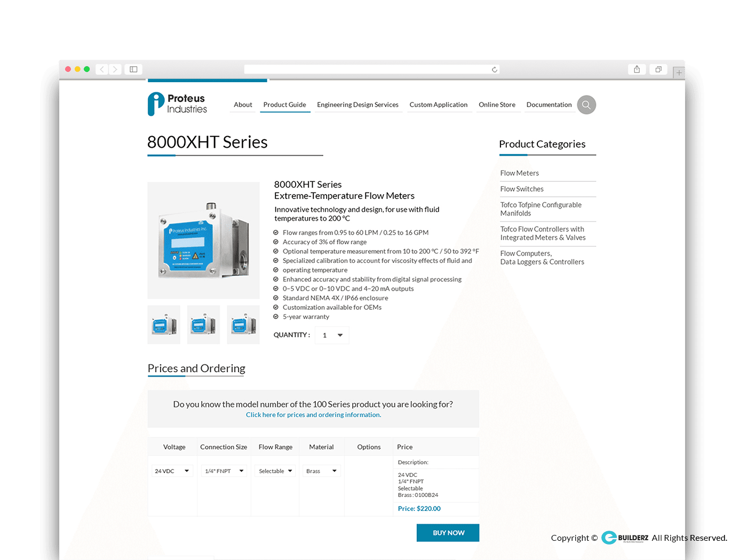Open Flow Switches category
The image size is (747, 560).
[x=522, y=189]
